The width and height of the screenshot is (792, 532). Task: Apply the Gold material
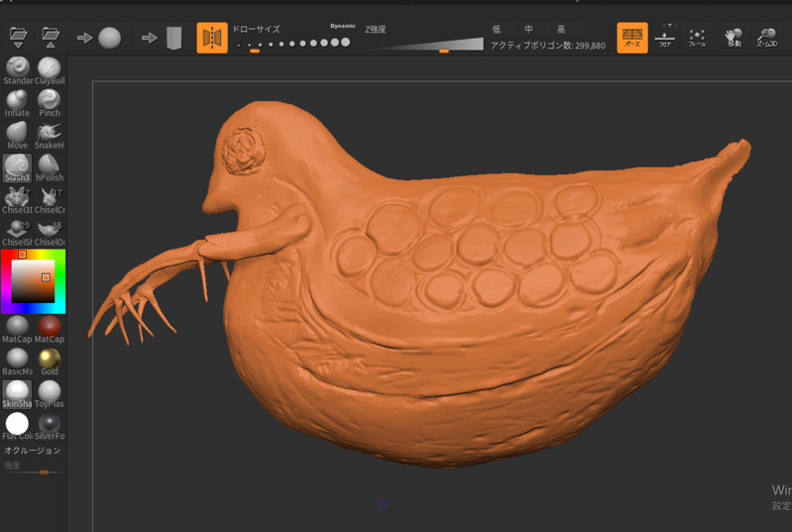50,362
